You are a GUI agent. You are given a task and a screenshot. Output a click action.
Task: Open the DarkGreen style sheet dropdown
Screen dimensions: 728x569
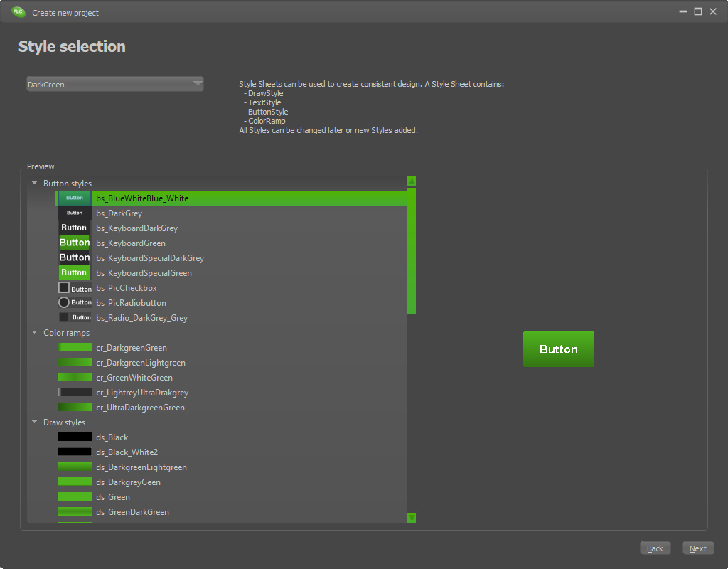(x=115, y=84)
